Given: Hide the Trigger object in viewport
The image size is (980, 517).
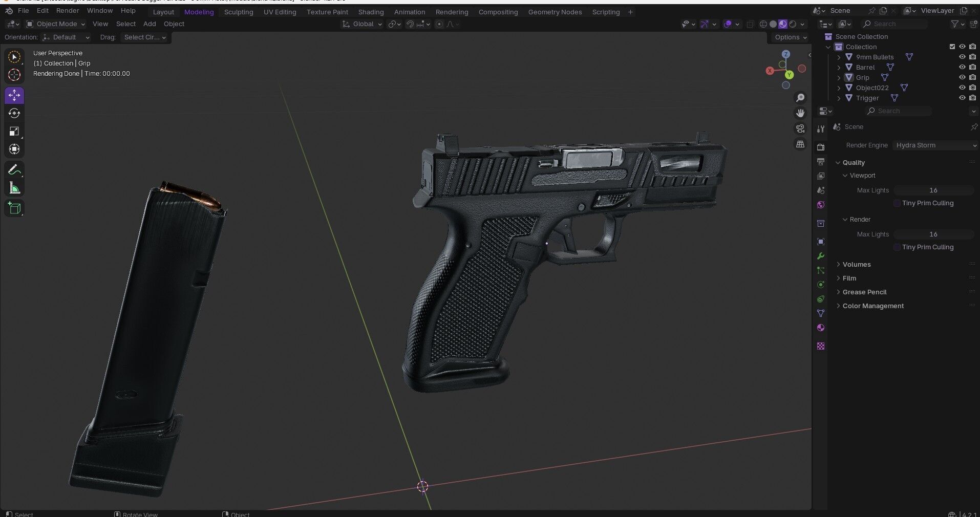Looking at the screenshot, I should pyautogui.click(x=962, y=98).
